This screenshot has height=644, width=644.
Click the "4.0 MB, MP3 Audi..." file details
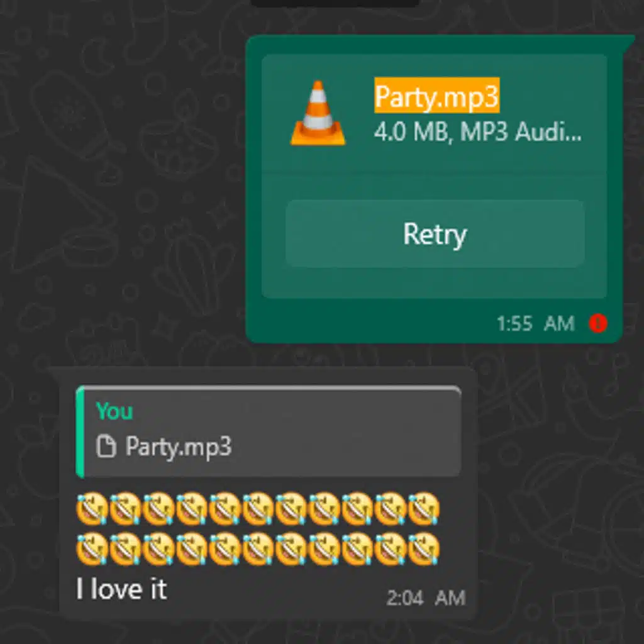[x=477, y=132]
